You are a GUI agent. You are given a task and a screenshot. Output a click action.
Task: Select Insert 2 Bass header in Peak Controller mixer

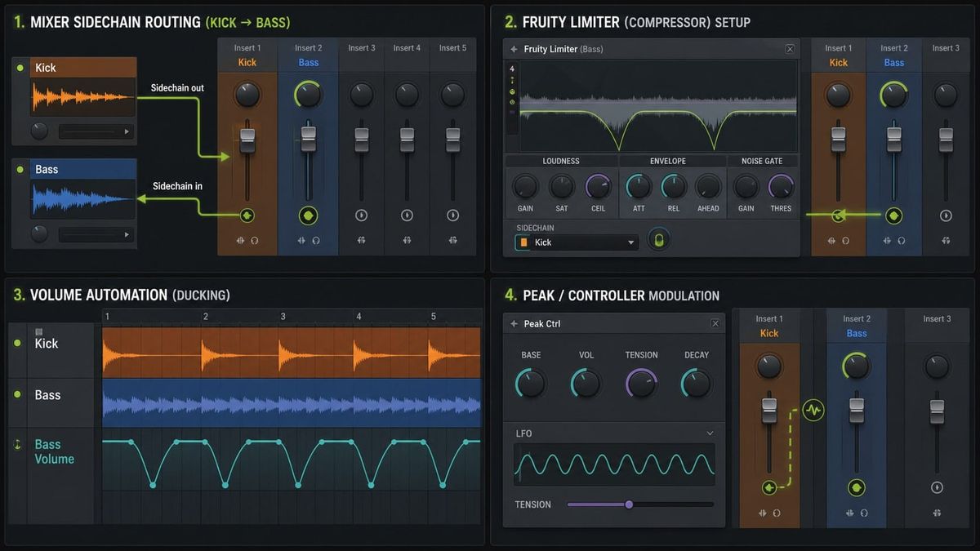click(857, 326)
